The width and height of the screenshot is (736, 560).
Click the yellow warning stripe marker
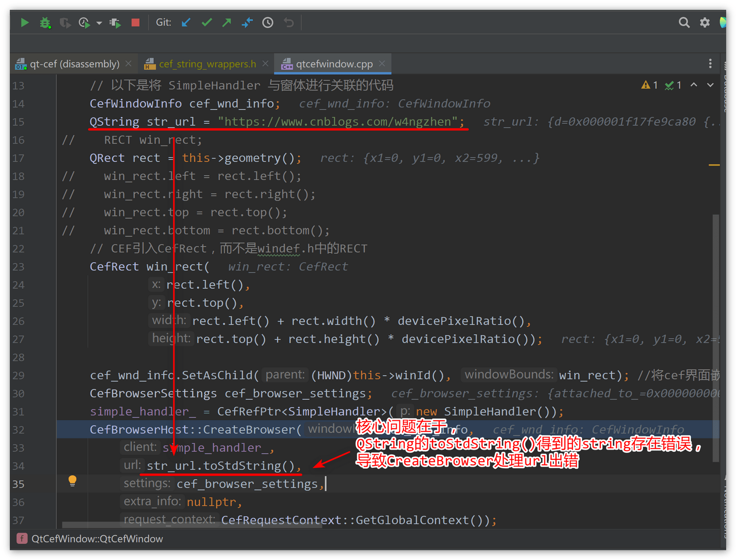tap(715, 165)
